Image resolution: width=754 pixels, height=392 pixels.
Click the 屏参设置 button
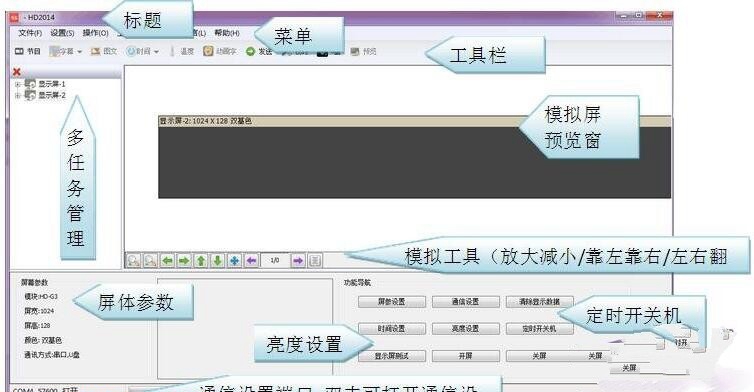tap(391, 302)
